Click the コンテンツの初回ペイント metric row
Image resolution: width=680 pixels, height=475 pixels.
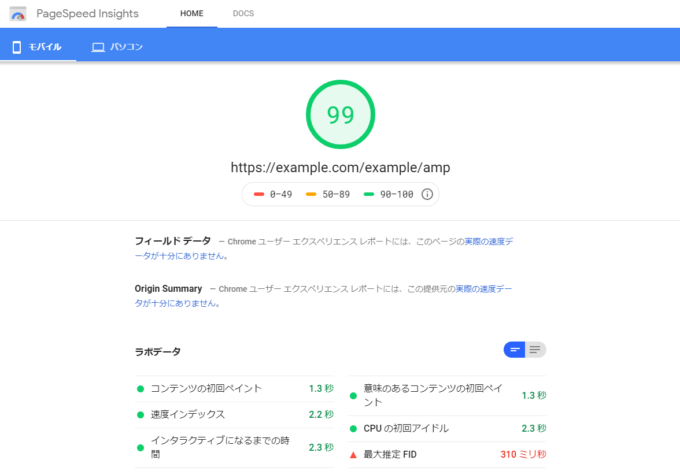pos(234,389)
